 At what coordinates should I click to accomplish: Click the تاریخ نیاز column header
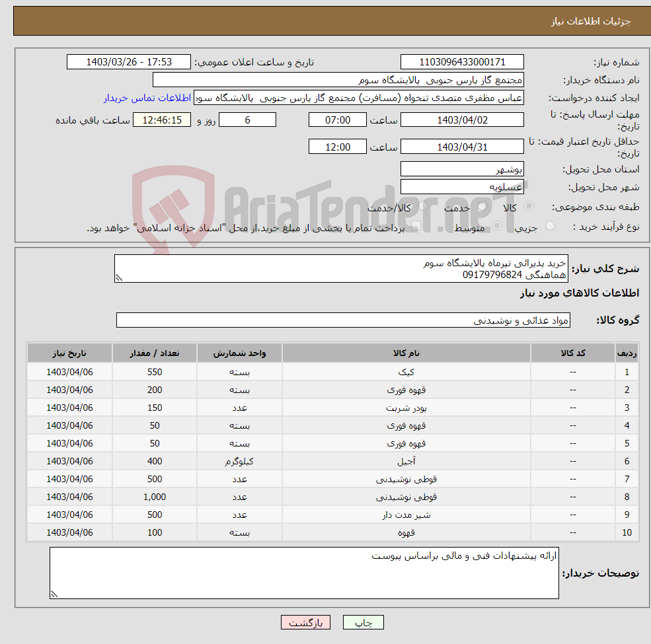pos(69,353)
